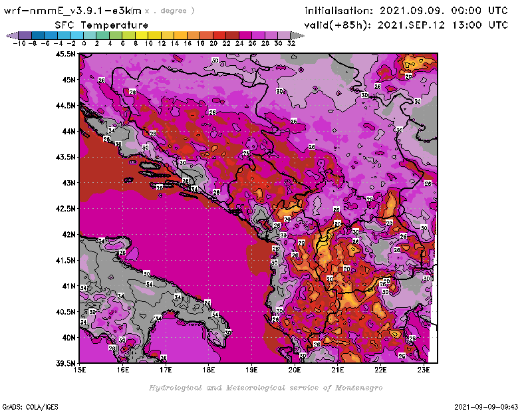Screen dimensions: 532x411
Task: Click the '41N' latitude label
Action: click(69, 286)
